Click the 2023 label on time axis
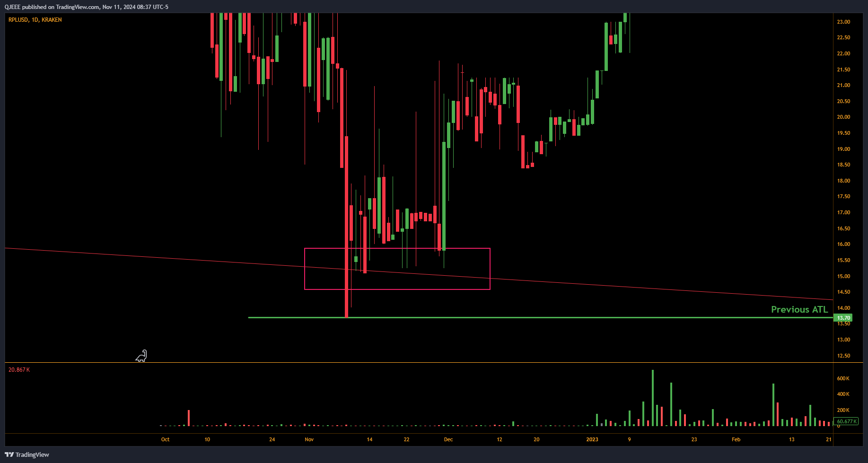 pos(592,439)
